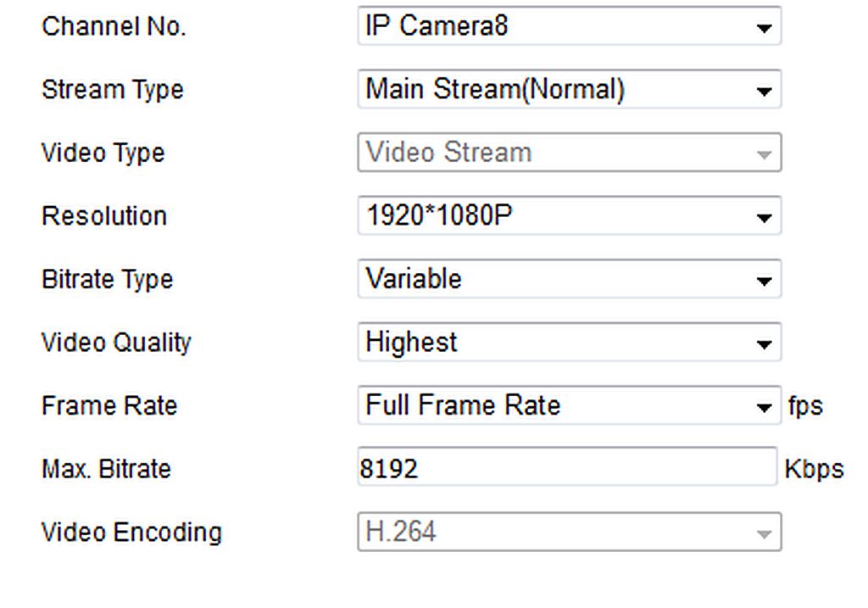Click the greyed arrow on the H.264 dropdown

click(764, 534)
